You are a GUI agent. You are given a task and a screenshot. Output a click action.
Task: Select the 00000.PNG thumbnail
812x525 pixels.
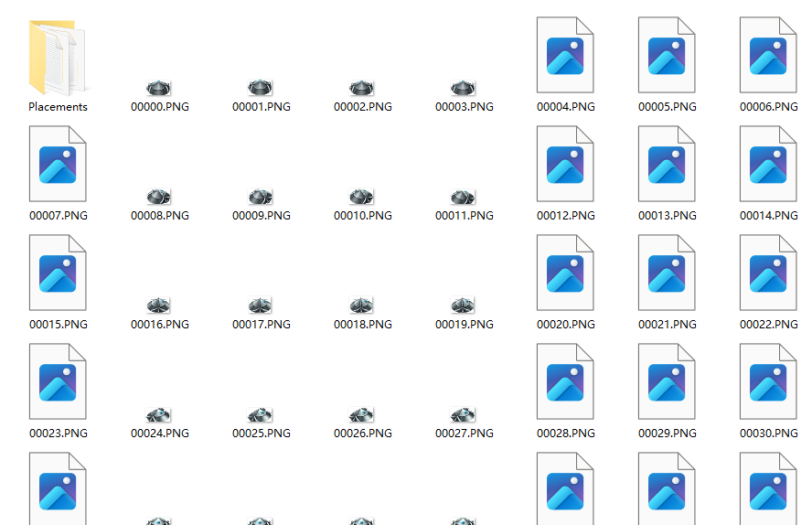pos(160,88)
